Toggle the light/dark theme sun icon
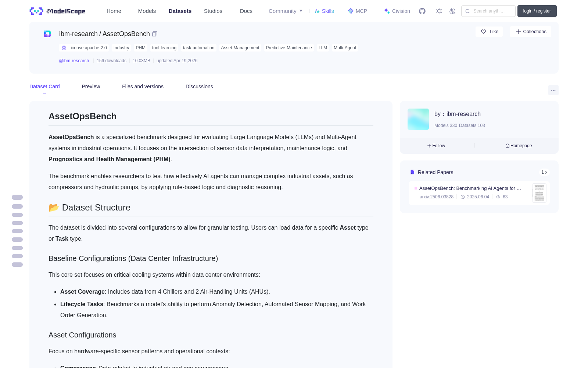 tap(439, 11)
